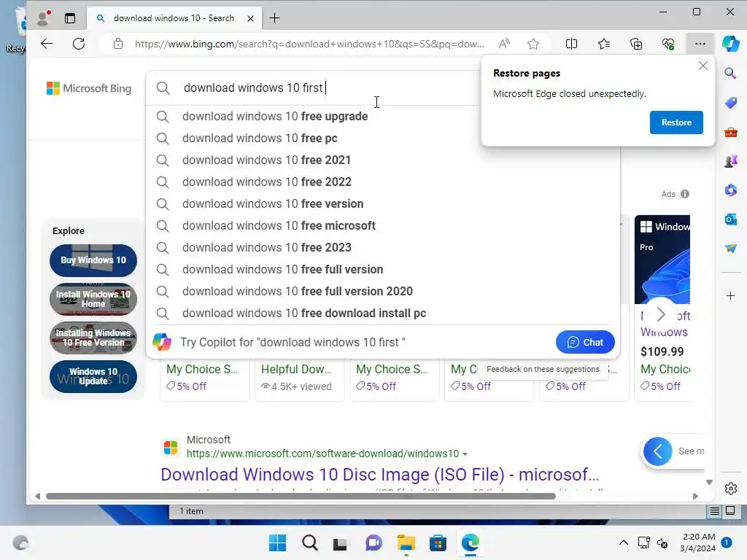Toggle the split screen icon
The width and height of the screenshot is (747, 560).
[x=571, y=44]
